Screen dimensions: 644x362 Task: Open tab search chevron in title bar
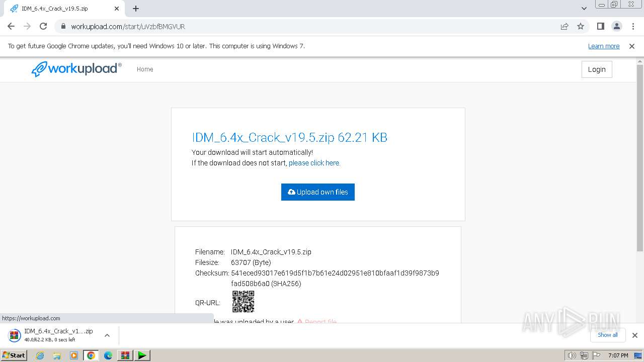tap(584, 9)
